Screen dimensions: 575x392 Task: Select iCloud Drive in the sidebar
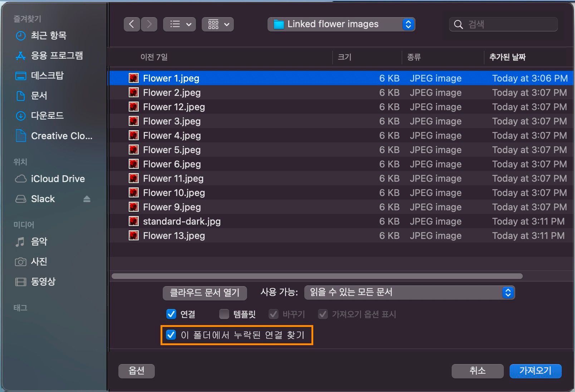point(50,179)
